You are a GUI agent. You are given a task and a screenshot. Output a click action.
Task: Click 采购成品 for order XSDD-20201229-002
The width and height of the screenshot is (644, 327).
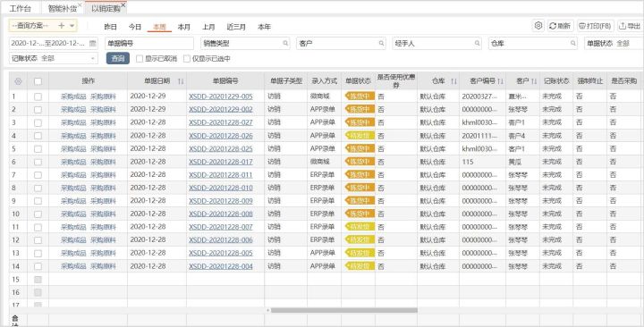[73, 110]
